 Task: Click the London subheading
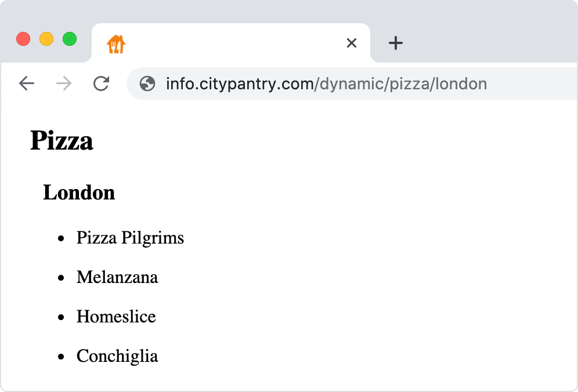click(79, 192)
